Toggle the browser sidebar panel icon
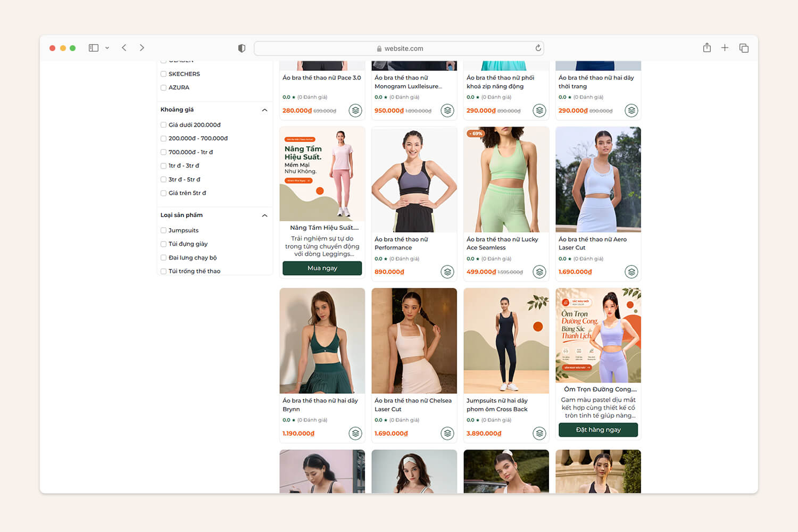798x532 pixels. click(94, 48)
